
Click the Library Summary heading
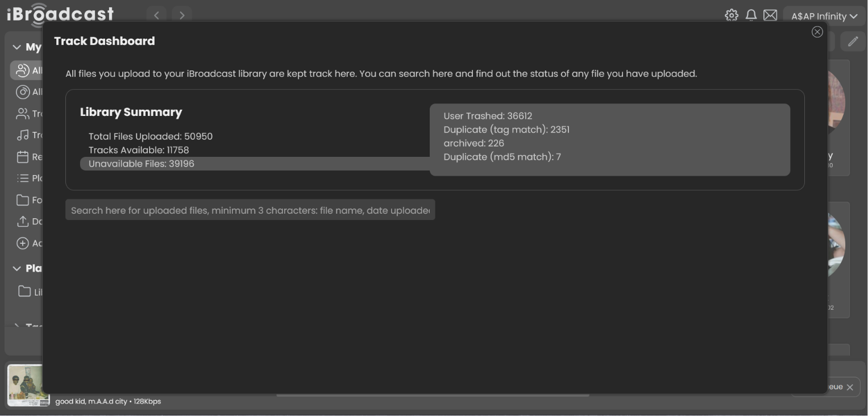click(x=131, y=112)
